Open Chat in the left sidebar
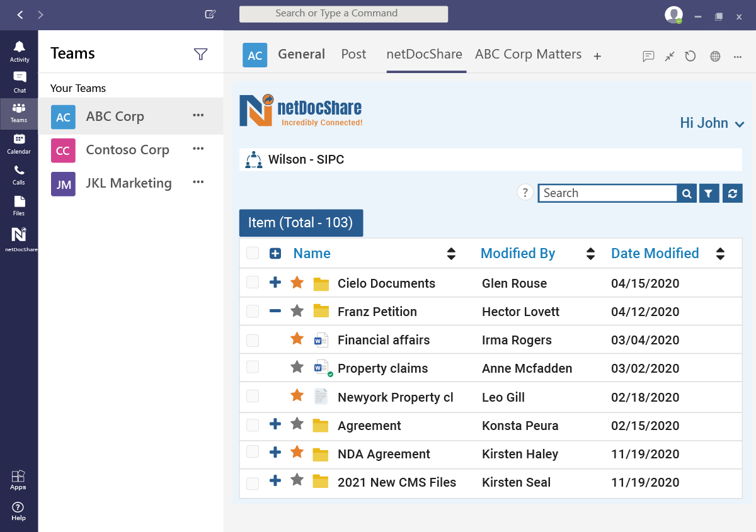The image size is (756, 532). click(19, 82)
